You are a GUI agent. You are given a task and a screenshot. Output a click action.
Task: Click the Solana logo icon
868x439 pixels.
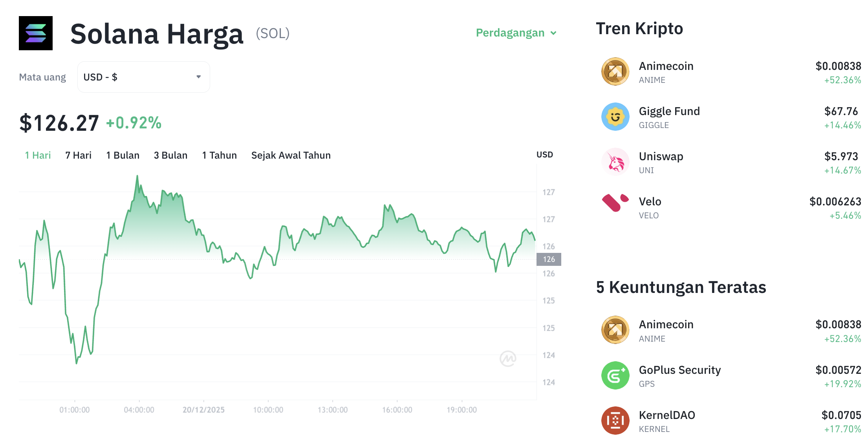coord(35,33)
